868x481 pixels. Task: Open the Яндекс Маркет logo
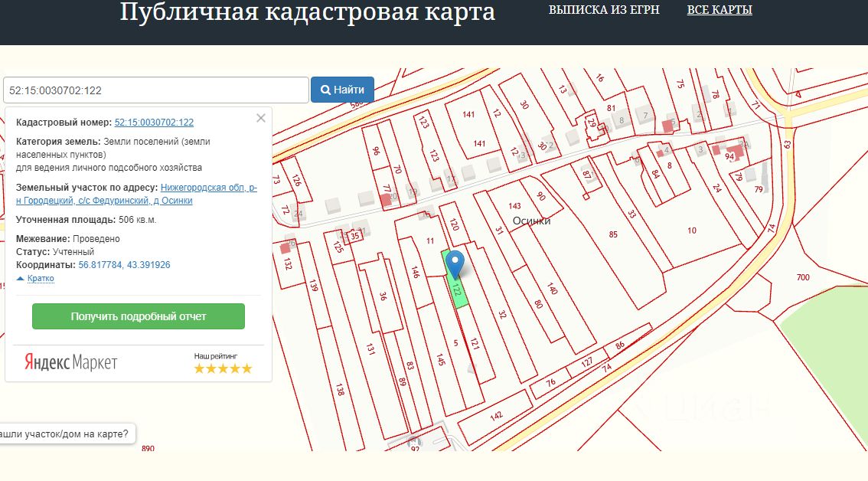(x=71, y=362)
